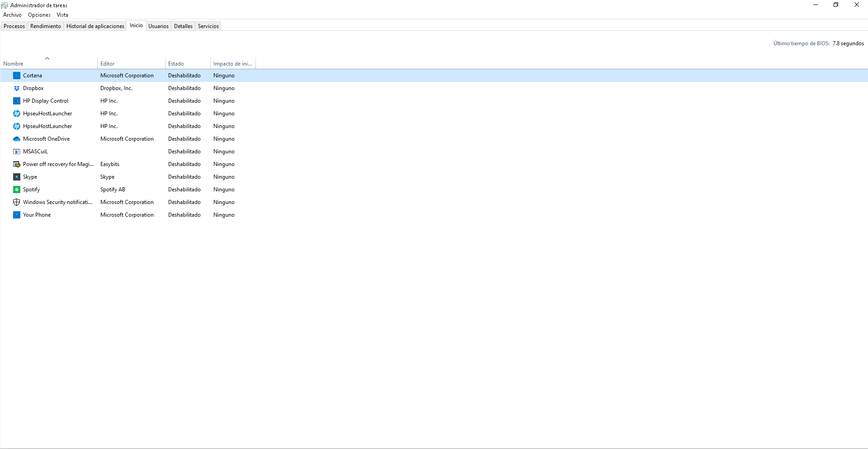
Task: Switch to the Procesos tab
Action: tap(14, 26)
